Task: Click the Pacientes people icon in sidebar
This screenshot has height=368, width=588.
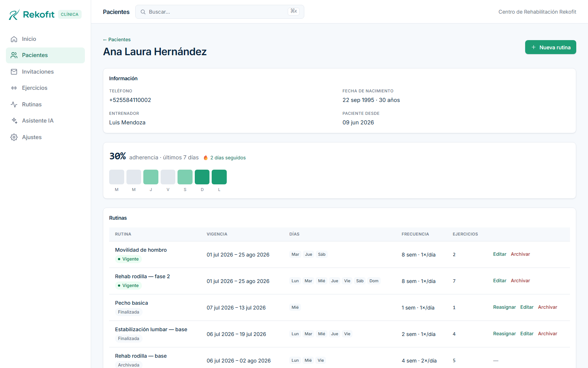Action: 14,55
